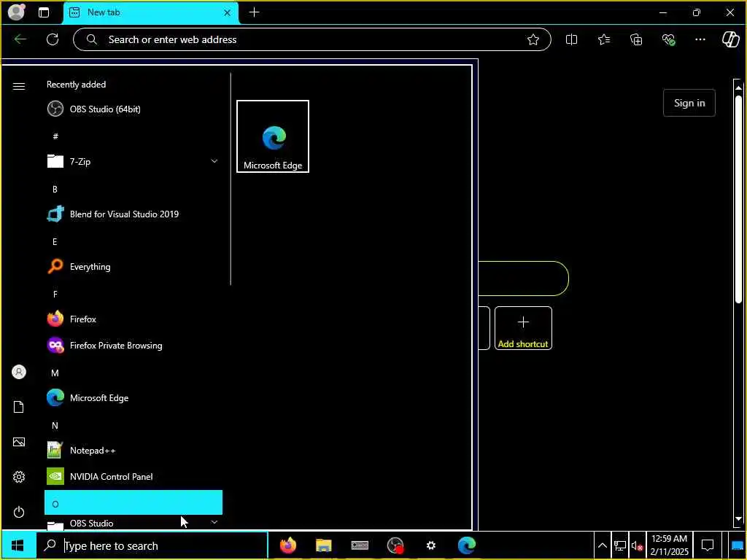Expand the 7-Zip folder chevron
Screen dimensions: 747x560
pyautogui.click(x=214, y=161)
